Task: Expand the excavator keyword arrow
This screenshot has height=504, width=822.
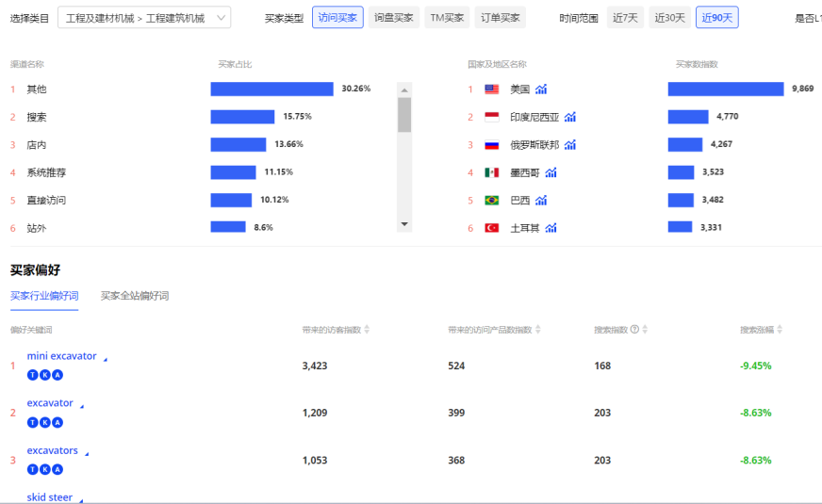Action: [82, 407]
